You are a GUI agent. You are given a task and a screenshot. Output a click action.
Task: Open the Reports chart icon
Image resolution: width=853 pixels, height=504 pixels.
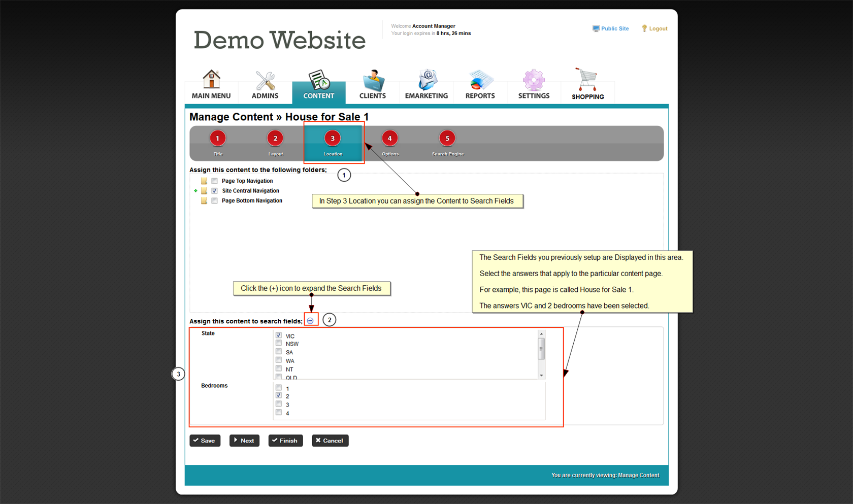point(480,80)
